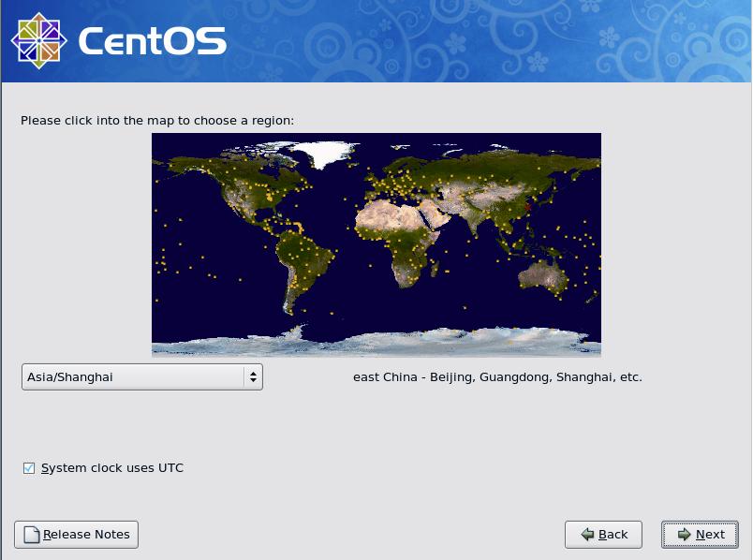Image resolution: width=753 pixels, height=560 pixels.
Task: Click the CentOS logo icon
Action: coord(37,39)
